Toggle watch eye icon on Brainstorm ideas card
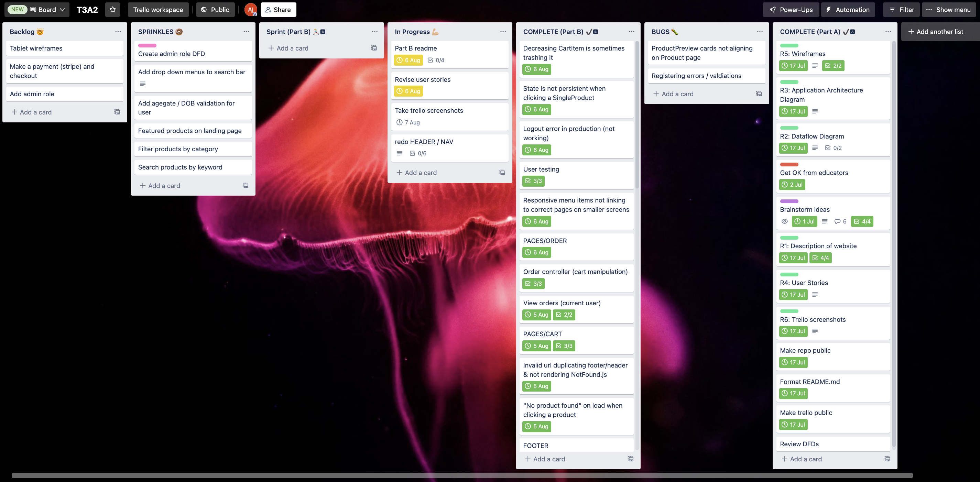The width and height of the screenshot is (980, 482). (x=784, y=221)
